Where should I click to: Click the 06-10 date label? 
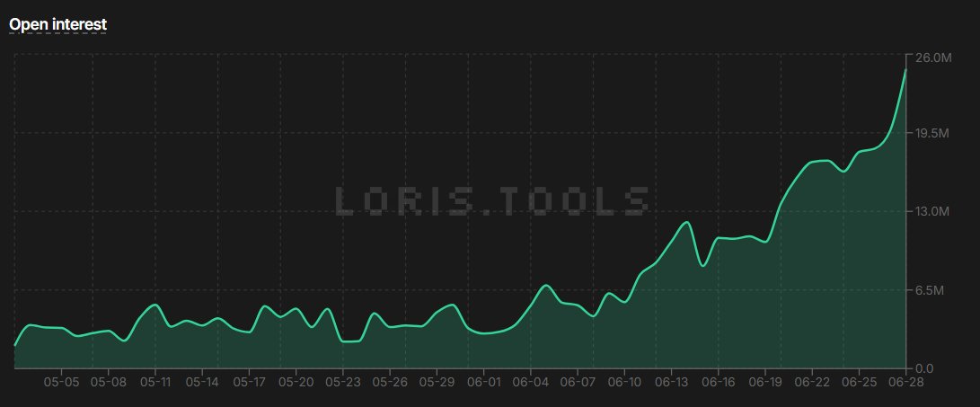pyautogui.click(x=624, y=381)
